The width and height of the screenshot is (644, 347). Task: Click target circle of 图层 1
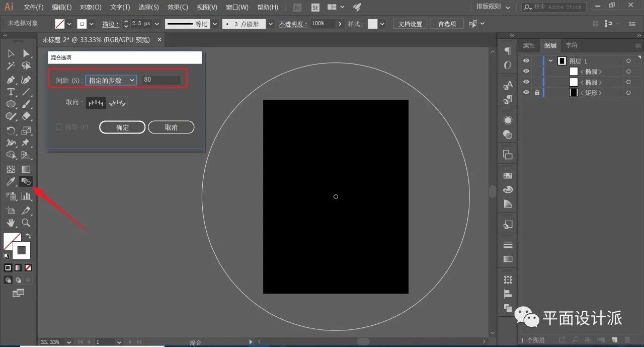[x=628, y=61]
